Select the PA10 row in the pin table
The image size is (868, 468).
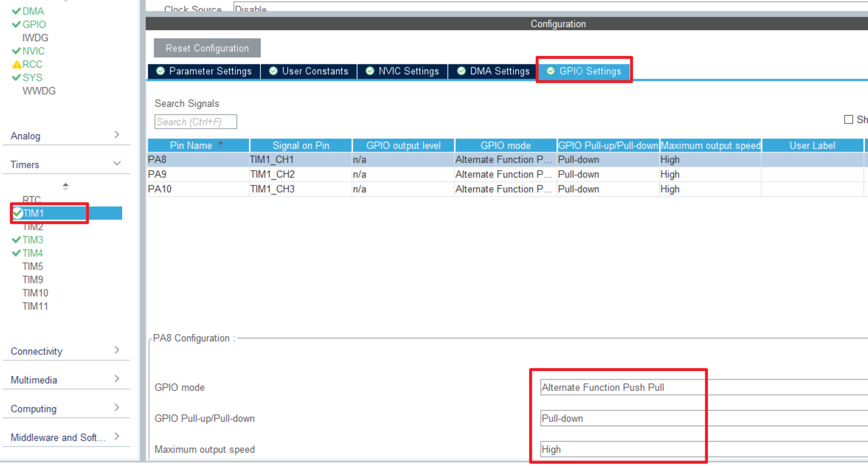click(507, 189)
